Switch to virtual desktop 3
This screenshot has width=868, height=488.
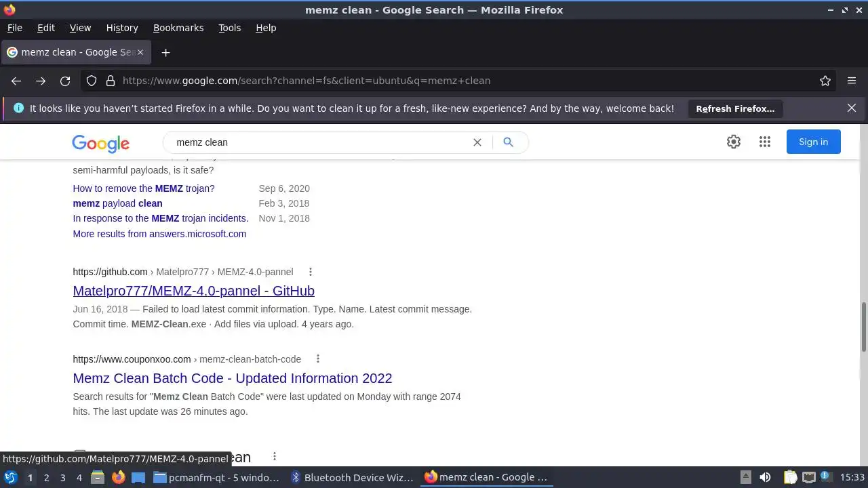[62, 477]
